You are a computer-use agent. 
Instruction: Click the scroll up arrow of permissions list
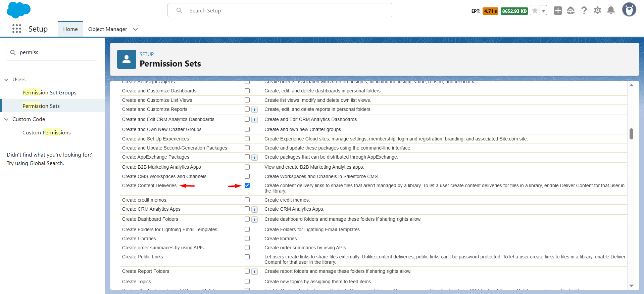631,85
